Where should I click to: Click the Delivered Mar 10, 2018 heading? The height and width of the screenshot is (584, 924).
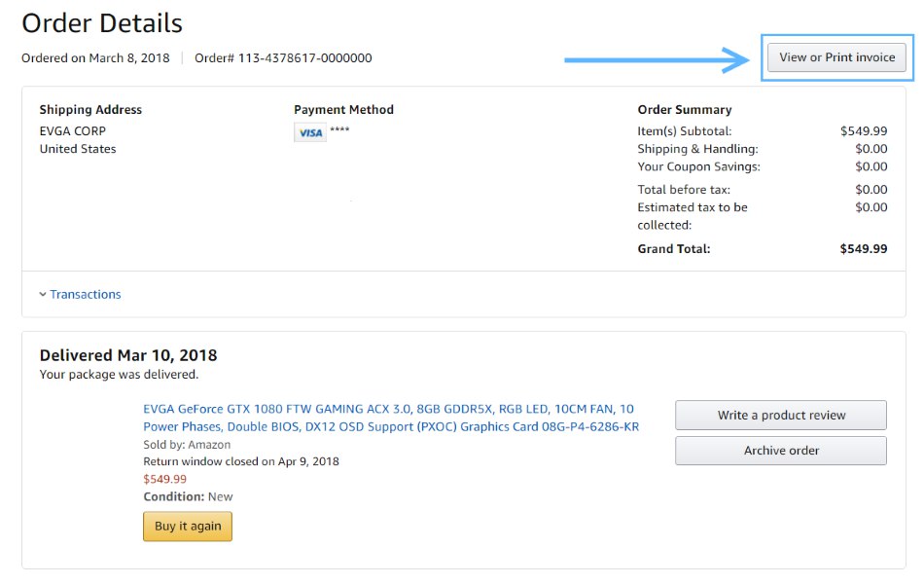128,355
